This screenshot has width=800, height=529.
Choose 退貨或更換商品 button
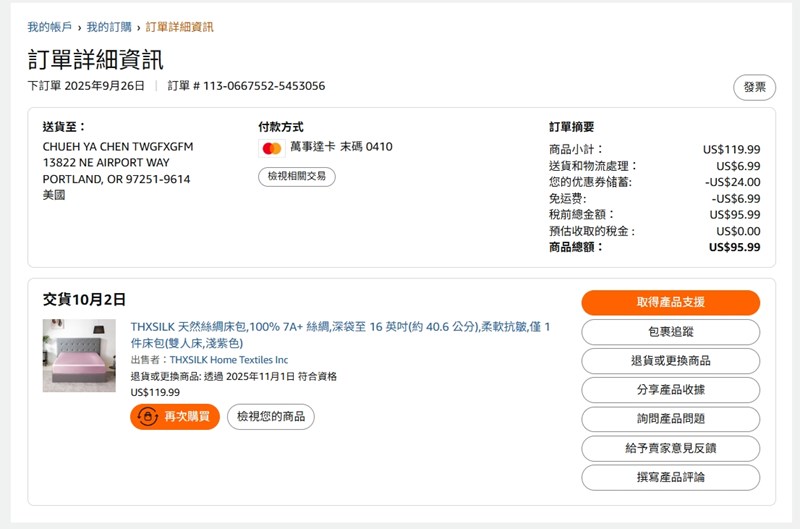tap(670, 361)
